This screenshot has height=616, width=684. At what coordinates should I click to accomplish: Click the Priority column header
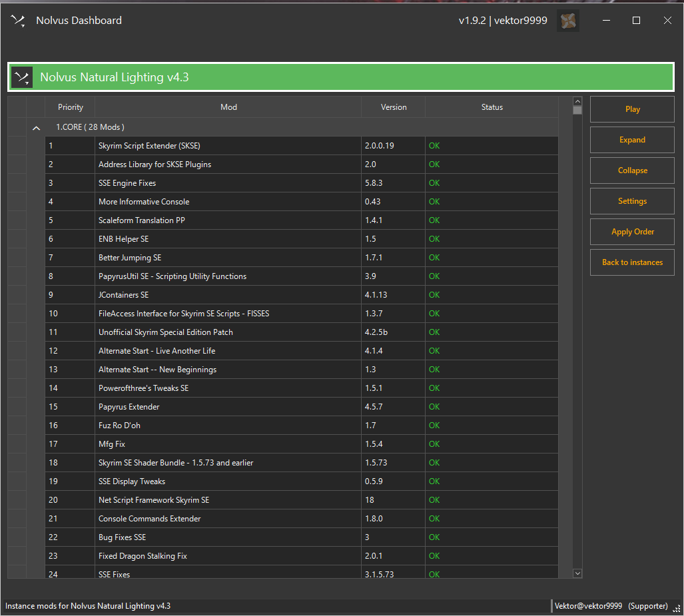pos(70,107)
